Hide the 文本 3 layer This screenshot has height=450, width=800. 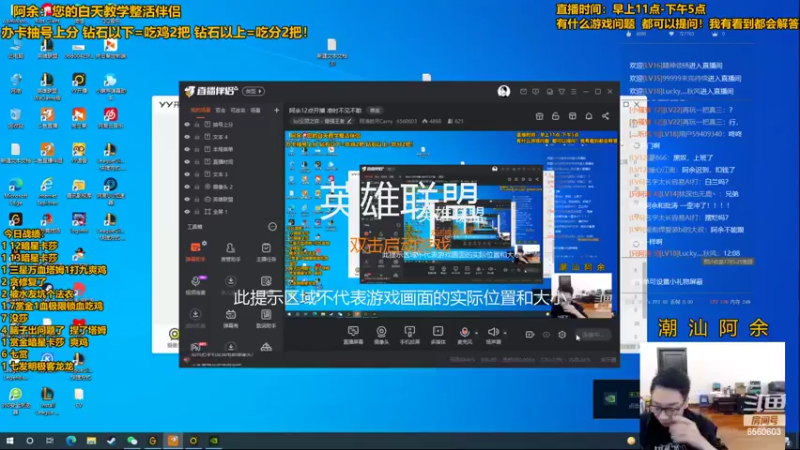tap(187, 174)
